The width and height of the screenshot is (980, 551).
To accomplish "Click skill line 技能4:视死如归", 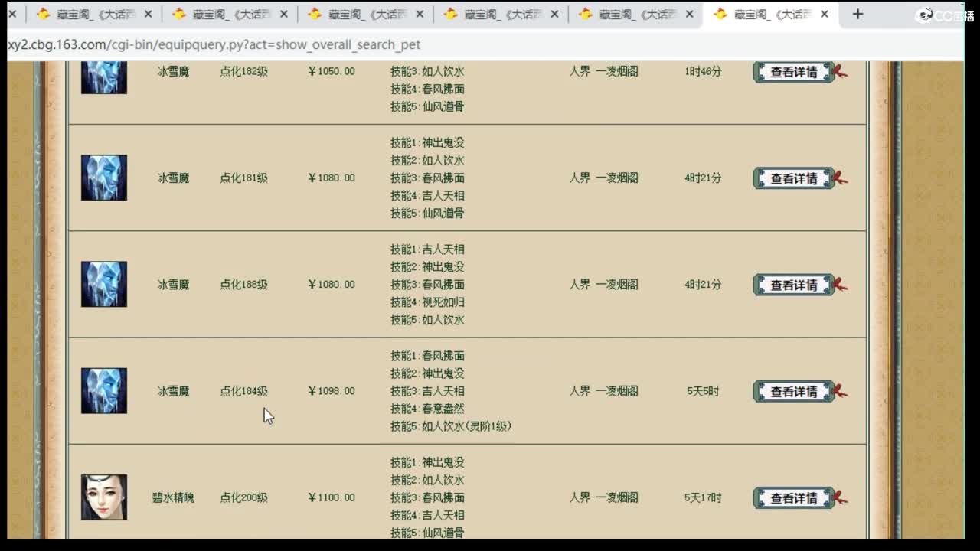I will pos(427,302).
